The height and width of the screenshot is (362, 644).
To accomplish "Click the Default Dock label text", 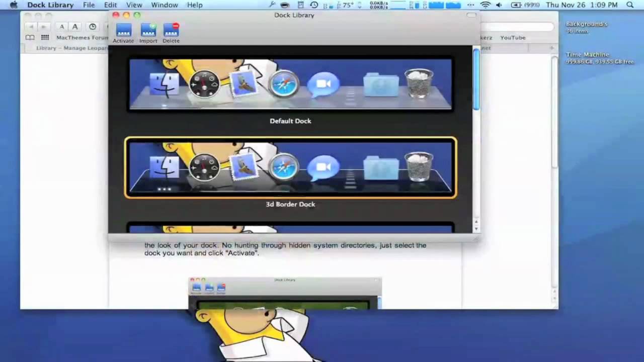I will tap(290, 121).
